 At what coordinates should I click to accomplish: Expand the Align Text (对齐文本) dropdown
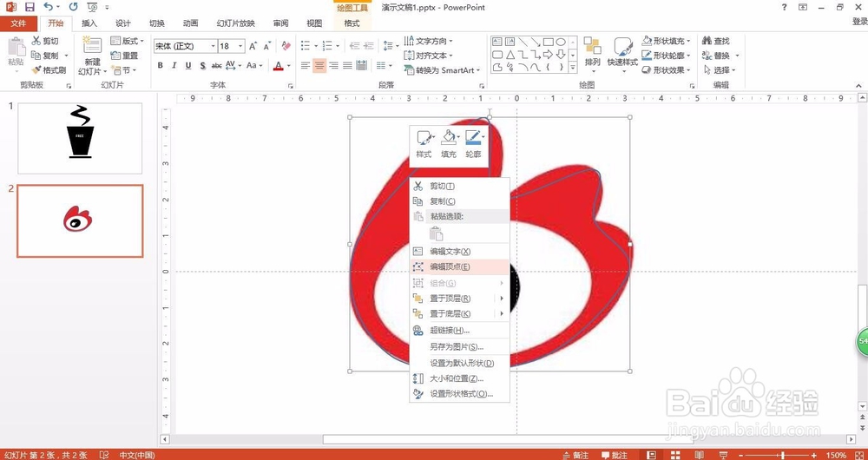pyautogui.click(x=429, y=56)
